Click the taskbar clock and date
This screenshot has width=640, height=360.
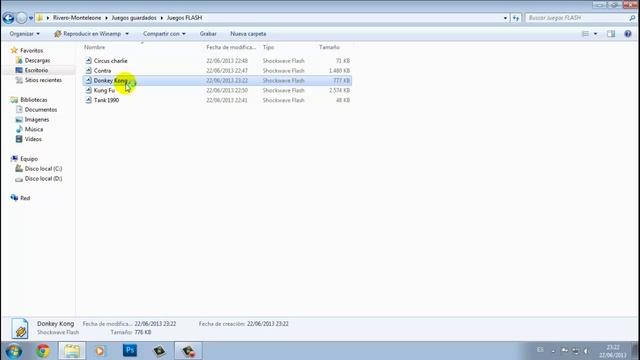tap(613, 351)
